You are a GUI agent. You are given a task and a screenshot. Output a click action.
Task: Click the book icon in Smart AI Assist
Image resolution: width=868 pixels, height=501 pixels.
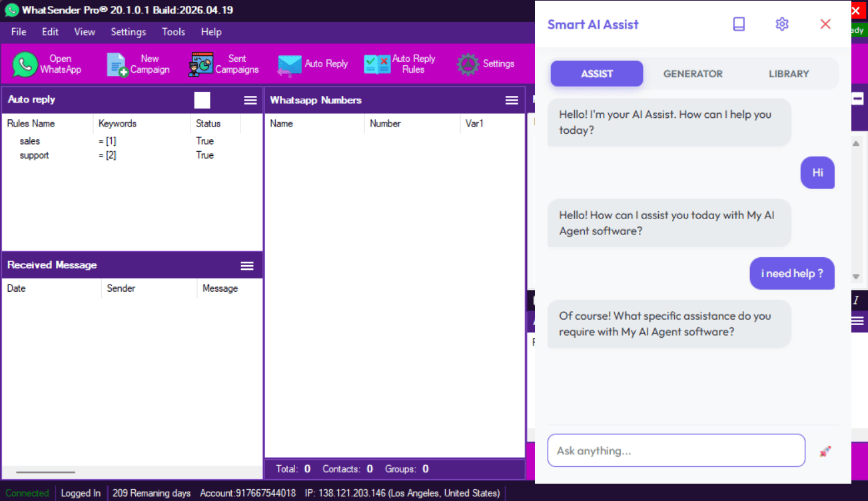click(739, 24)
